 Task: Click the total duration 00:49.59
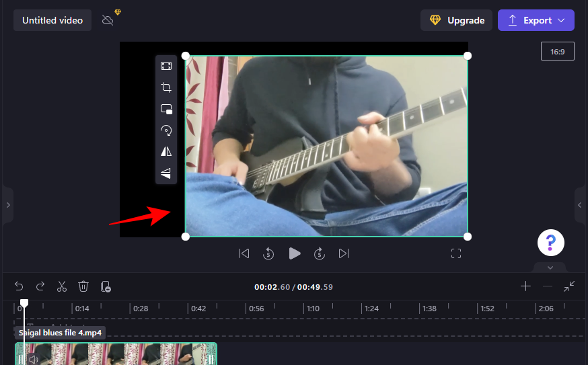click(x=315, y=287)
